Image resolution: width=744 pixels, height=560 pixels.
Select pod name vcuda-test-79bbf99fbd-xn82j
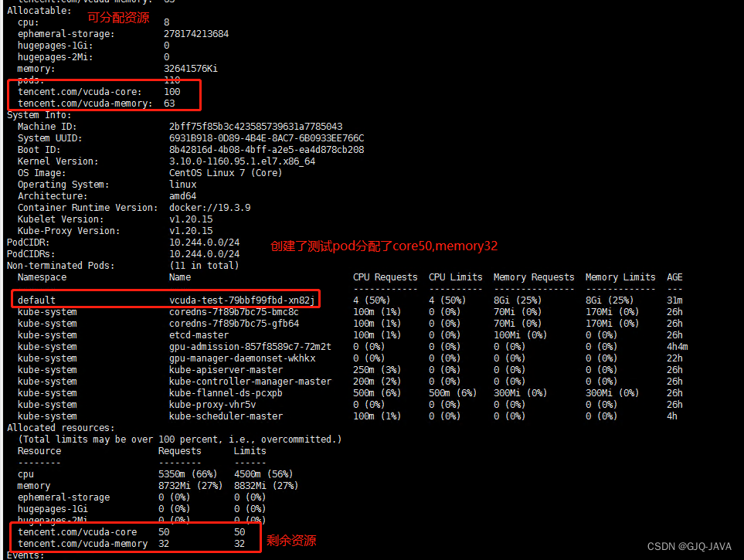[x=242, y=300]
